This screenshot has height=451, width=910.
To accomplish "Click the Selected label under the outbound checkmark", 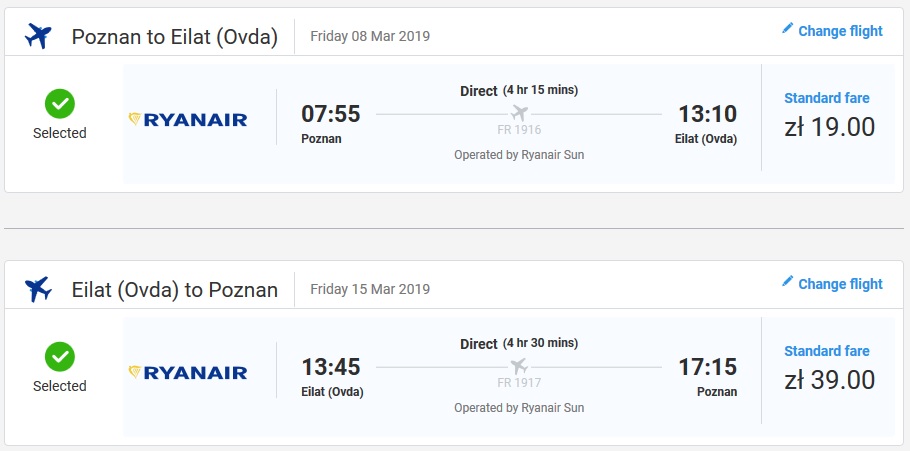I will pyautogui.click(x=60, y=133).
